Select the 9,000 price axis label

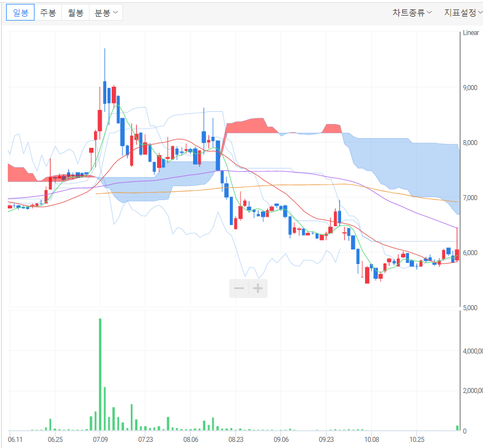[470, 88]
